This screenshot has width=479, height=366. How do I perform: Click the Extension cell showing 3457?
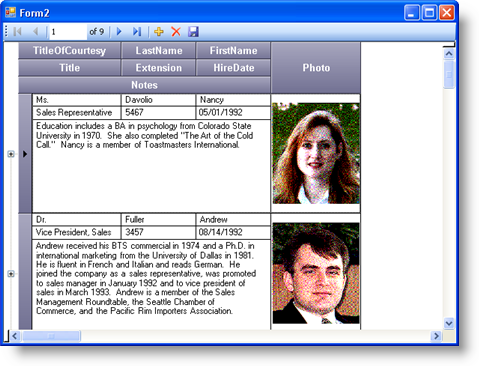158,232
